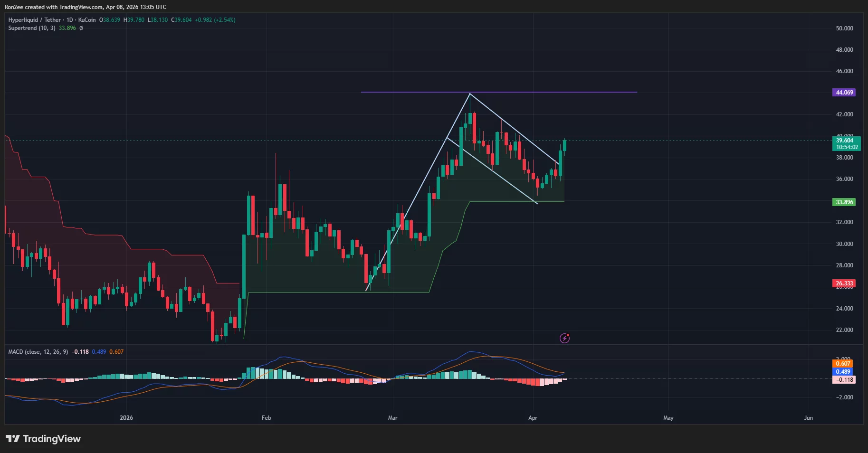Click the purple 44.069 resistance price label
This screenshot has height=453, width=868.
point(844,92)
